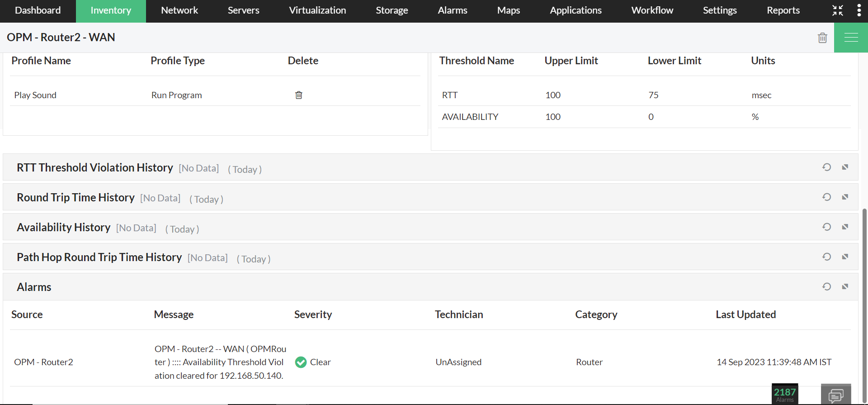Open the three-dot more options menu

coord(859,10)
